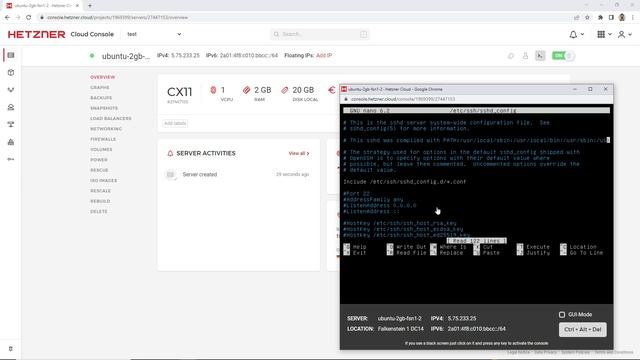
Task: Select the Networking tab
Action: (x=106, y=129)
